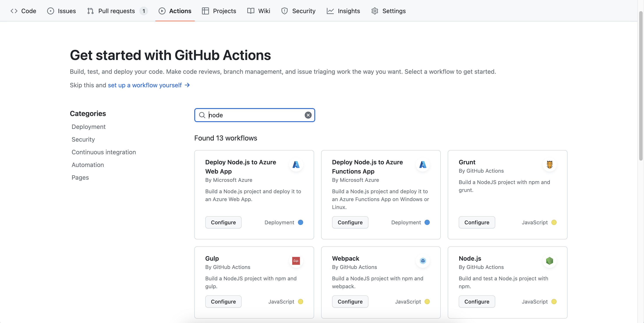The image size is (644, 323).
Task: Open the Insights tab
Action: 343,11
